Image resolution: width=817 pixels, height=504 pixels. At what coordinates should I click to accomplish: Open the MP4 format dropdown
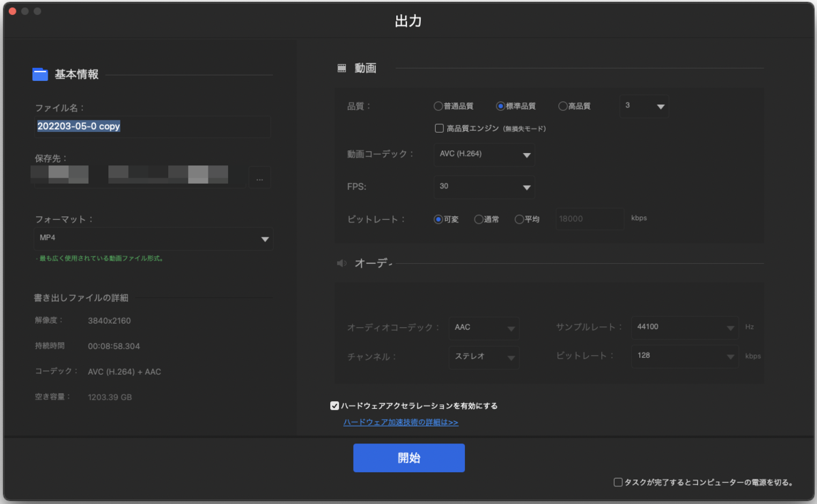point(153,239)
